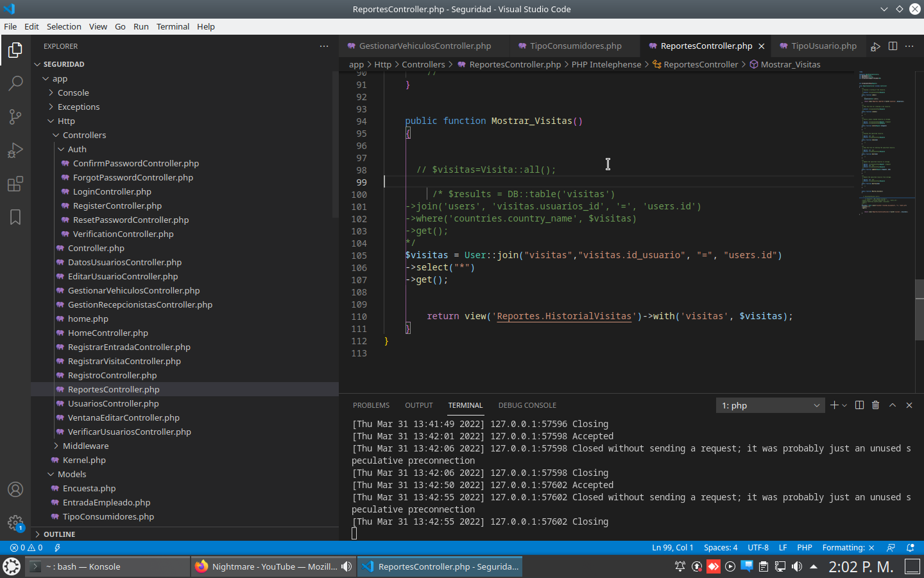The width and height of the screenshot is (924, 578).
Task: Close the ReportesController.php tab
Action: 762,46
